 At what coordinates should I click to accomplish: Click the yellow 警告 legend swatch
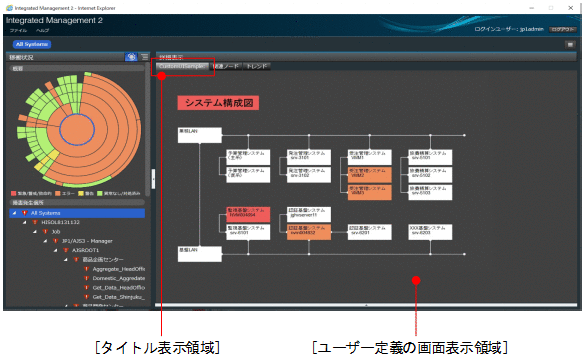[80, 193]
